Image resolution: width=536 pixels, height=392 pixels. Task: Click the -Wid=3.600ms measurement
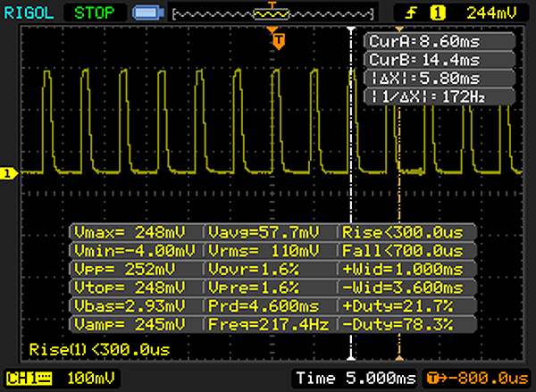click(x=403, y=288)
